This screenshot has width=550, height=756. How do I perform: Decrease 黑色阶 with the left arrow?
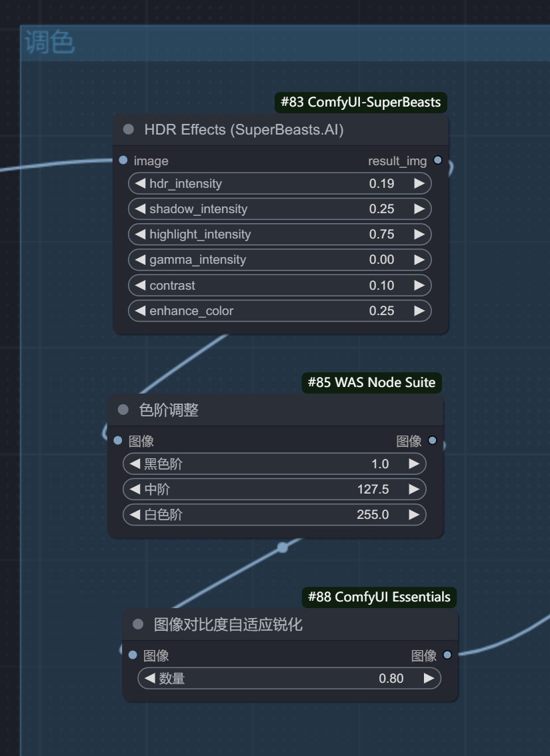[133, 464]
